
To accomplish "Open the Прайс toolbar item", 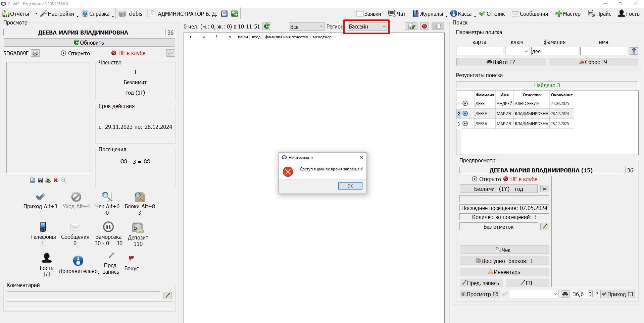I will coord(600,14).
